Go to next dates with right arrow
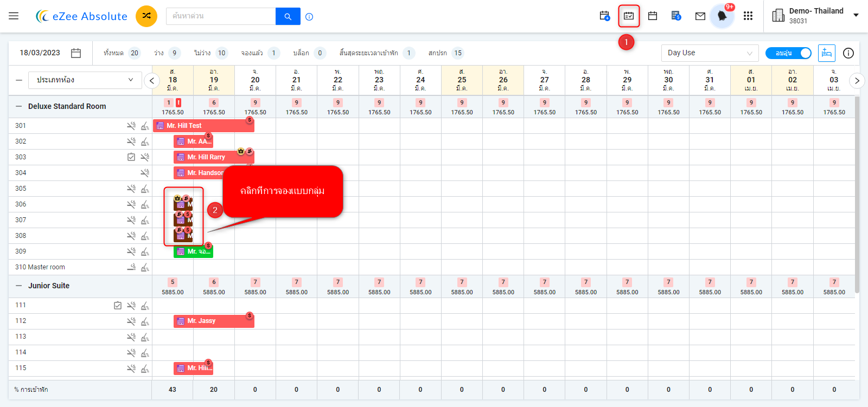 point(857,81)
